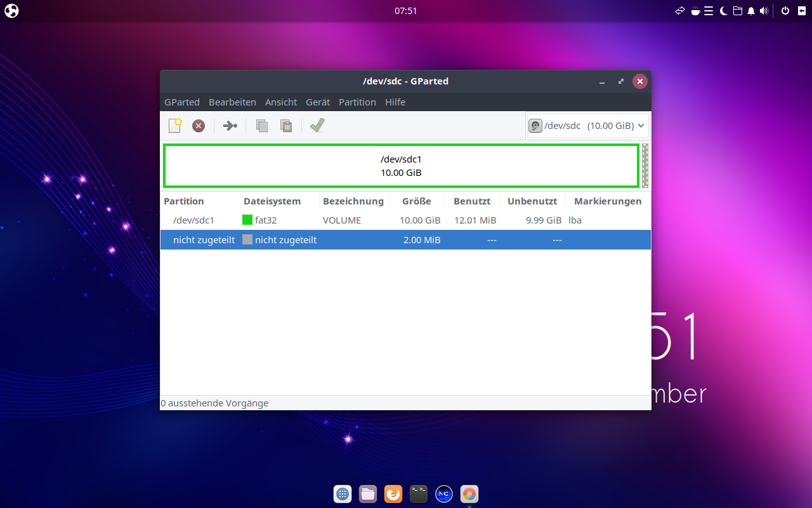
Task: Click the Unbenutzt column header
Action: (x=532, y=201)
